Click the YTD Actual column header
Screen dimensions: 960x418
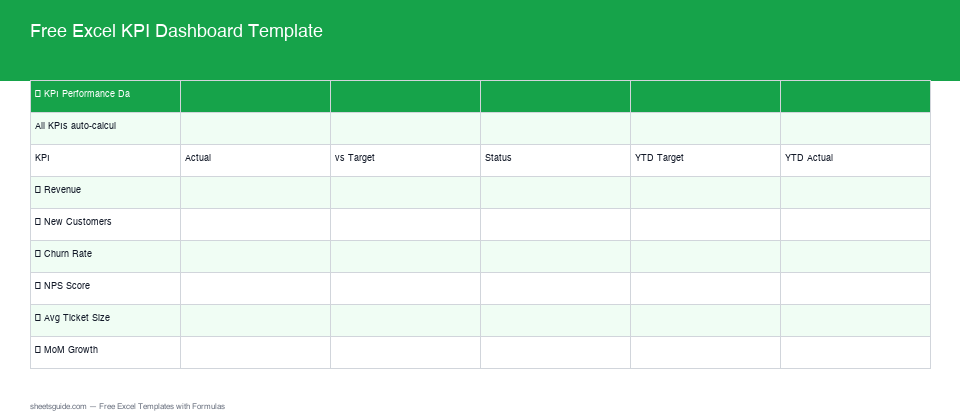(x=809, y=158)
